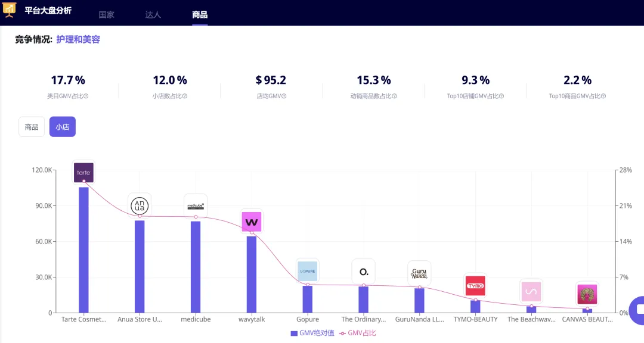Image resolution: width=644 pixels, height=343 pixels.
Task: Click the Gopure GMV bar
Action: click(x=307, y=300)
